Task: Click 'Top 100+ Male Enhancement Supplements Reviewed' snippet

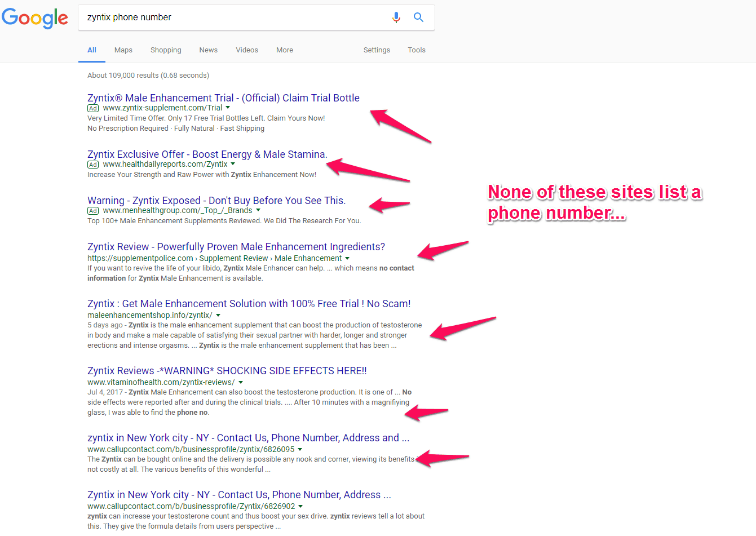Action: (224, 221)
